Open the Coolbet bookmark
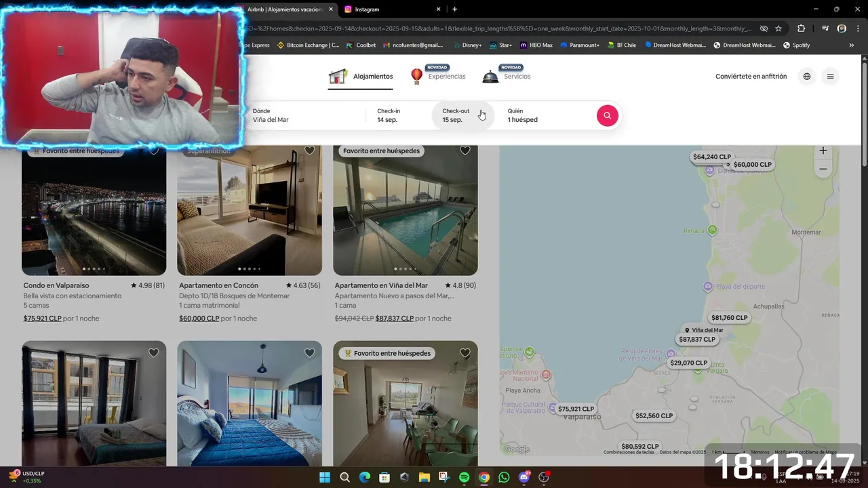 [361, 45]
